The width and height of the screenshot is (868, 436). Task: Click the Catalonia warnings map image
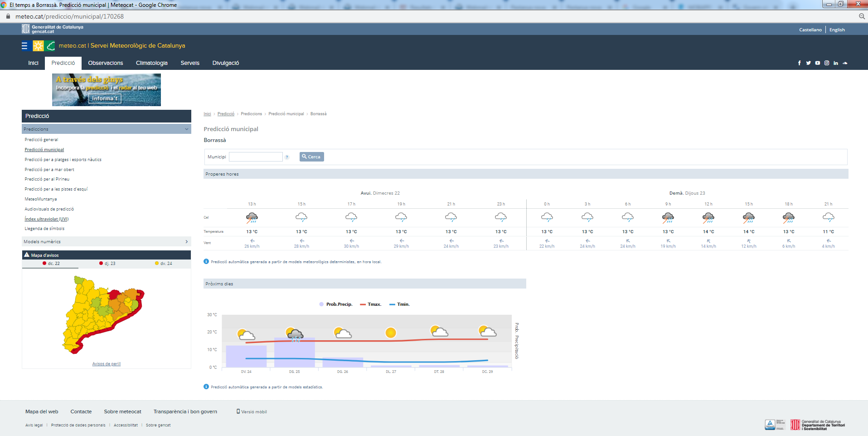point(103,314)
